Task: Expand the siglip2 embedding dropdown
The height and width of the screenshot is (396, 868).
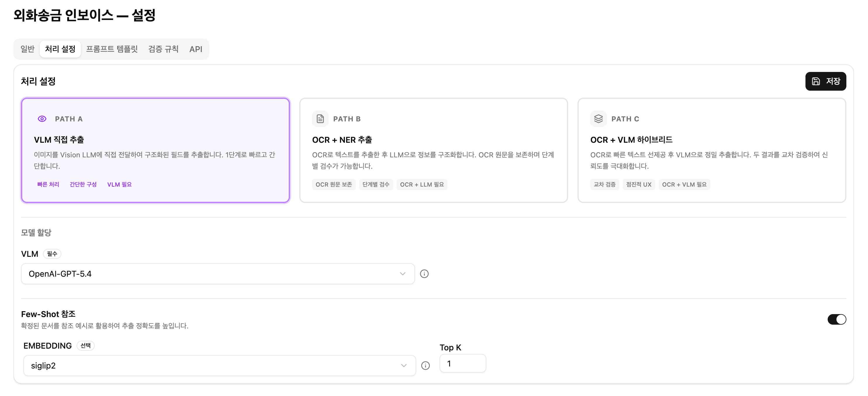Action: 219,366
